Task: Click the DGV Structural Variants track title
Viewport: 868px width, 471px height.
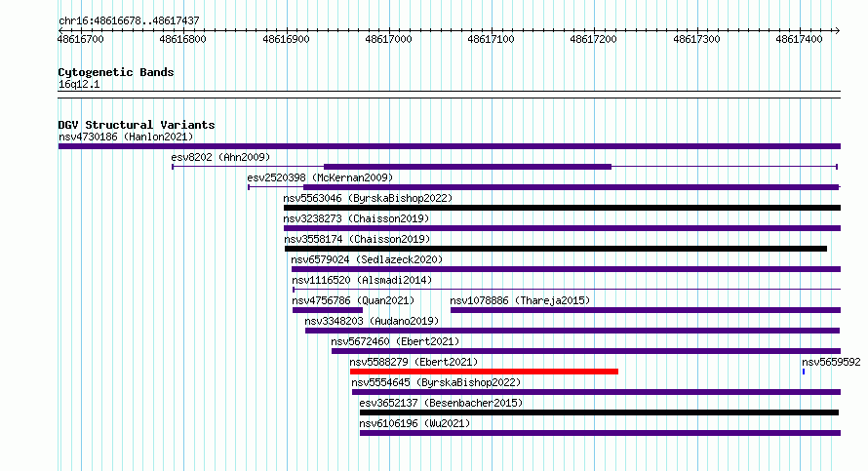Action: point(137,125)
